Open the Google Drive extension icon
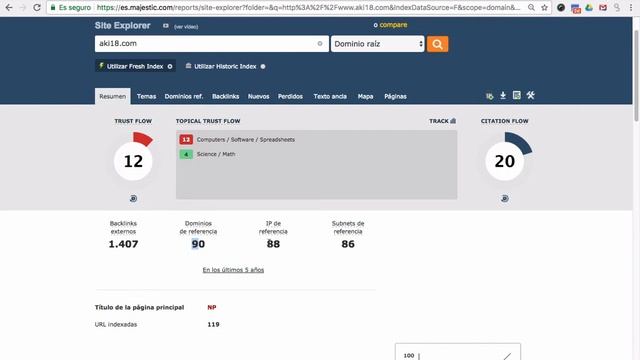 pyautogui.click(x=589, y=7)
